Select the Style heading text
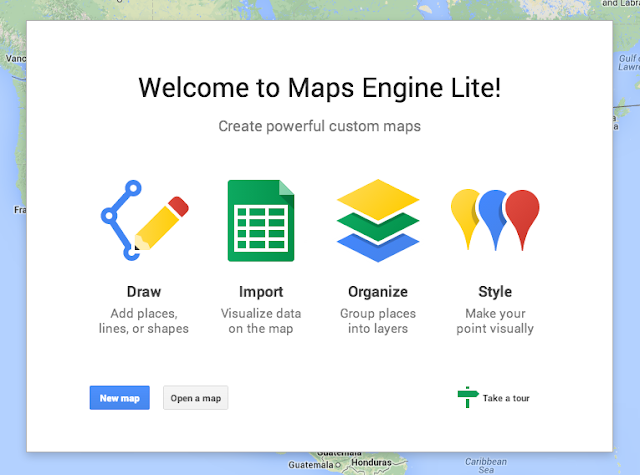This screenshot has height=475, width=640. point(495,292)
